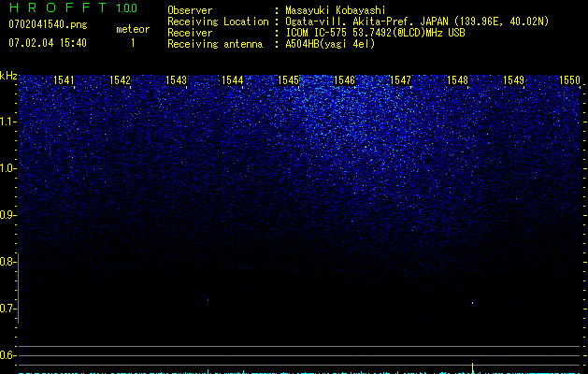Image resolution: width=588 pixels, height=374 pixels.
Task: Select the file name 0702041540.png
Action: (x=48, y=24)
